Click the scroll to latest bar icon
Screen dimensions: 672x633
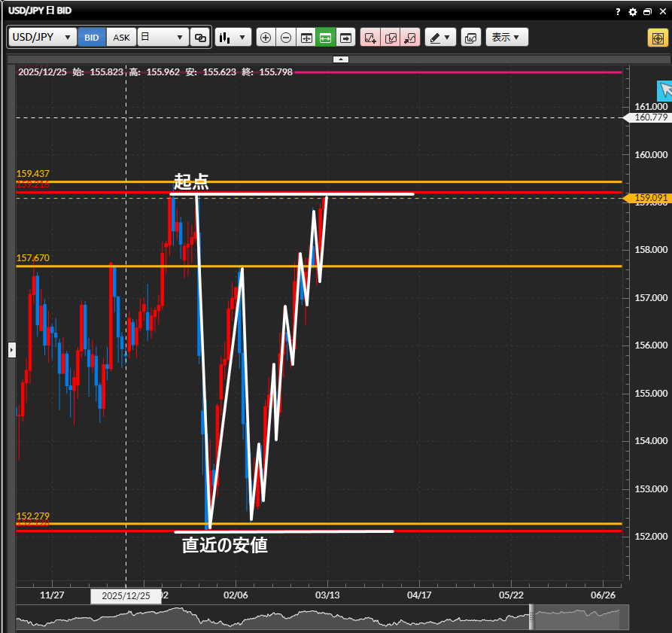tap(345, 37)
